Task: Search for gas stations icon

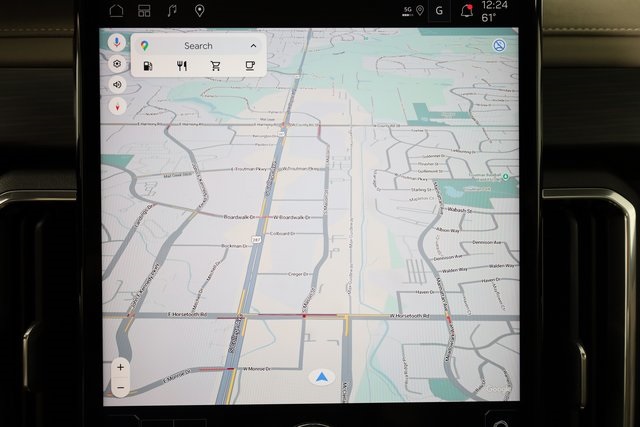Action: [148, 66]
